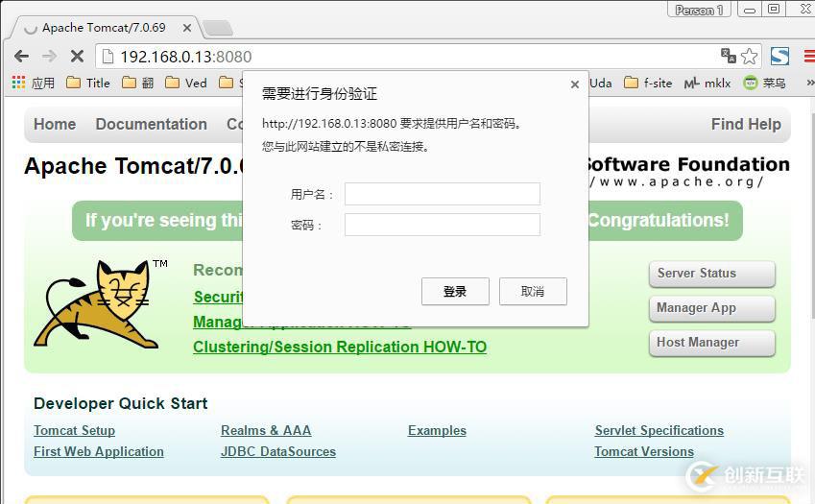Open the Apps (应用) bookmarks shortcut
This screenshot has width=815, height=504.
point(34,83)
